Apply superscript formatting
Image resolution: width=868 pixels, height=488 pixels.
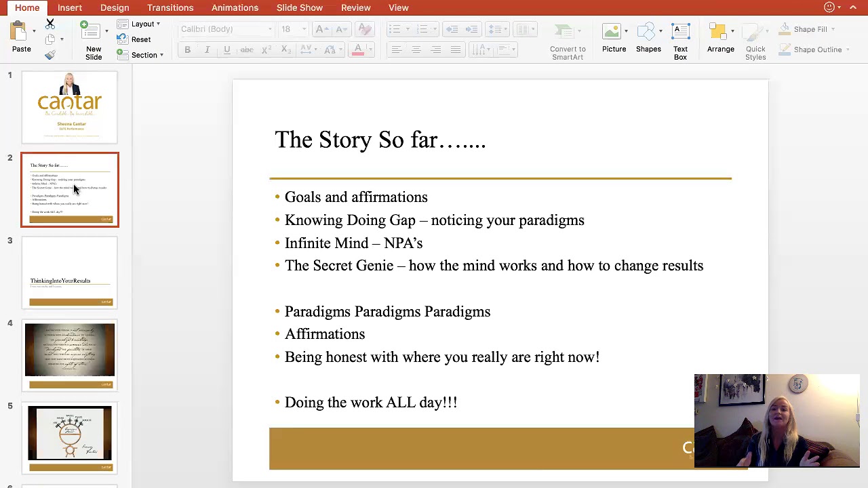[267, 49]
